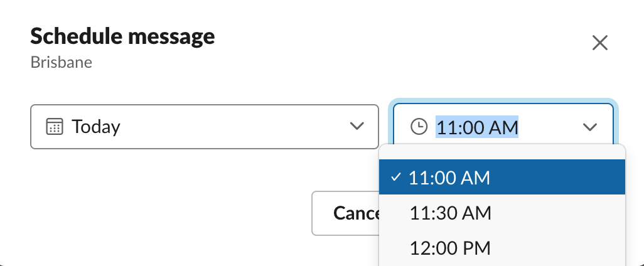
Task: Pick 12:00 PM from the time list
Action: coord(449,247)
